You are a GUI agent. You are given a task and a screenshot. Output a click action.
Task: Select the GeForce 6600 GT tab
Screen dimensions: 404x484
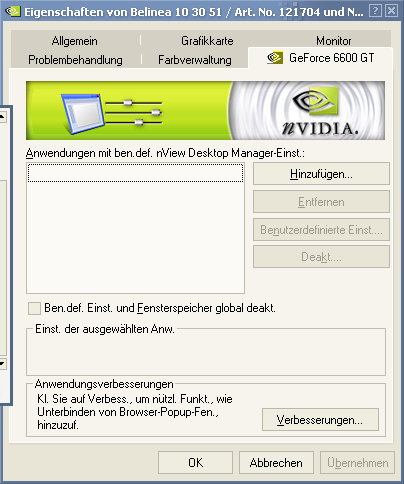click(x=320, y=58)
